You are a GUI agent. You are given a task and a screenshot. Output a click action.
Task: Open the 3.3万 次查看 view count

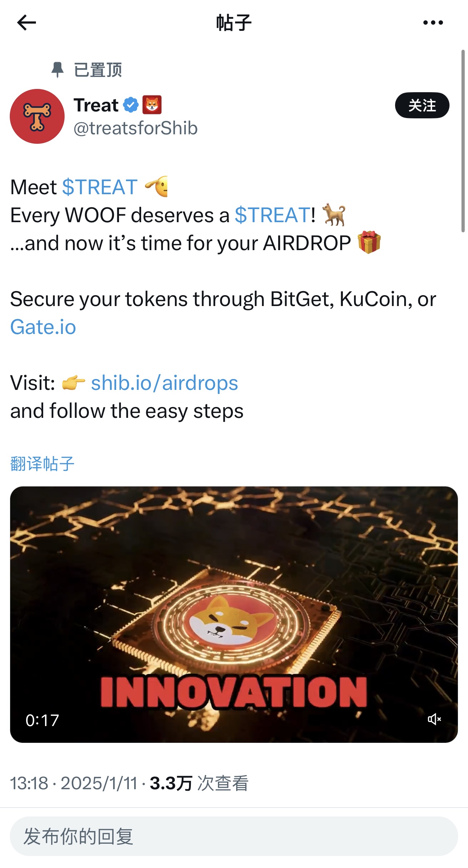click(x=199, y=783)
